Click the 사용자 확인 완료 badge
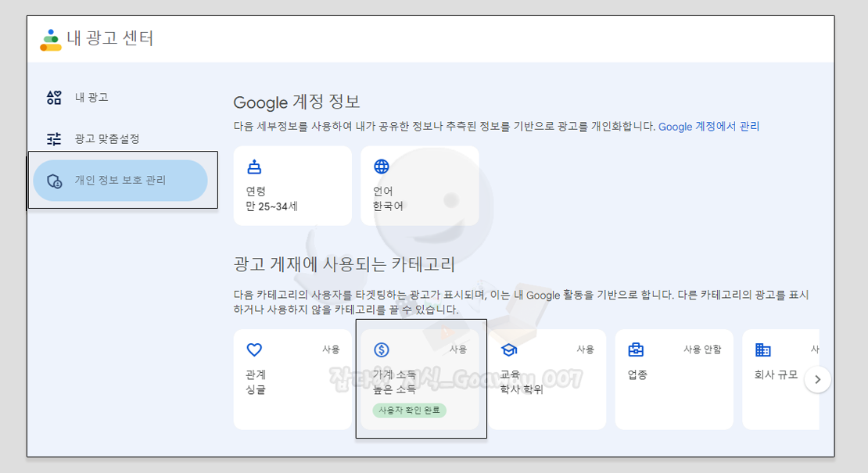868x473 pixels. [410, 410]
